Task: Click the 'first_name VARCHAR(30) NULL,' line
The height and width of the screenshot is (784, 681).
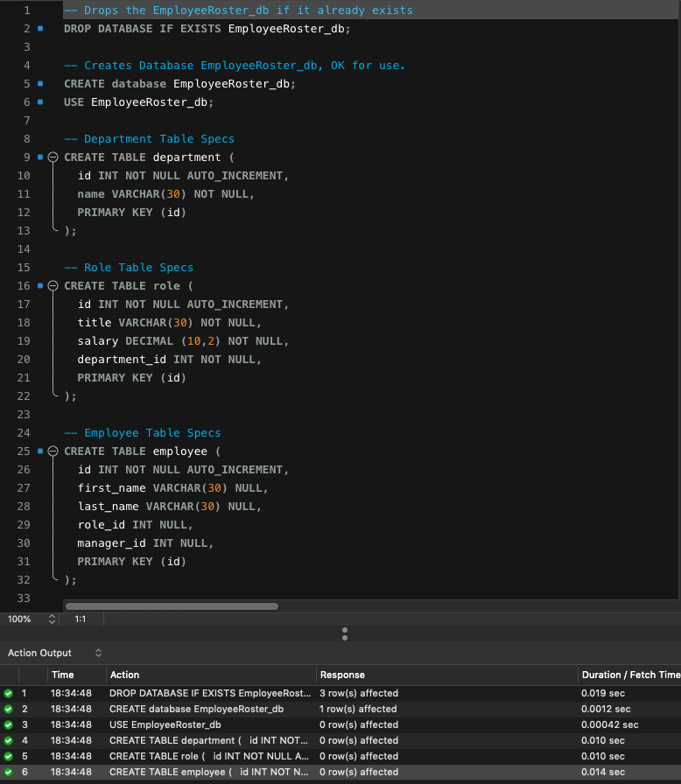Action: point(172,488)
